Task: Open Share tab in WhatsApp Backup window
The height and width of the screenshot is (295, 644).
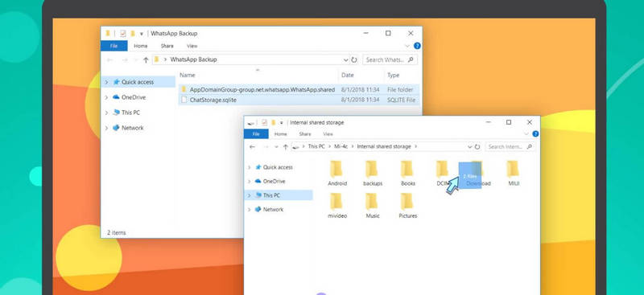Action: (167, 46)
